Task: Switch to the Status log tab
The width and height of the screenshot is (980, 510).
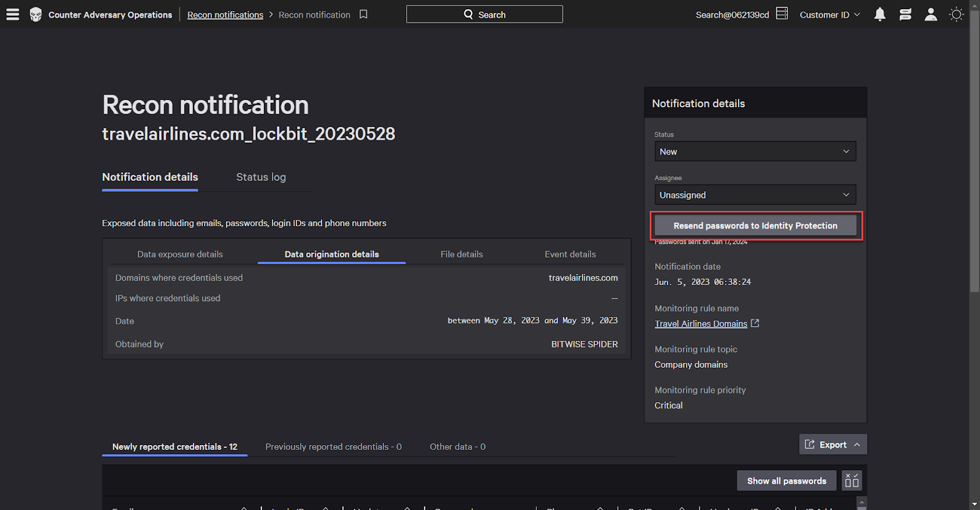Action: [x=261, y=177]
